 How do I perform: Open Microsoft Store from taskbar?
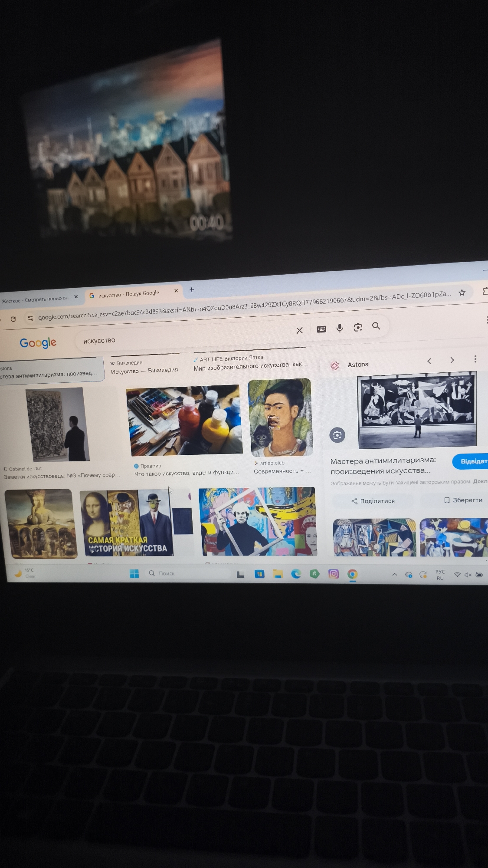point(259,574)
